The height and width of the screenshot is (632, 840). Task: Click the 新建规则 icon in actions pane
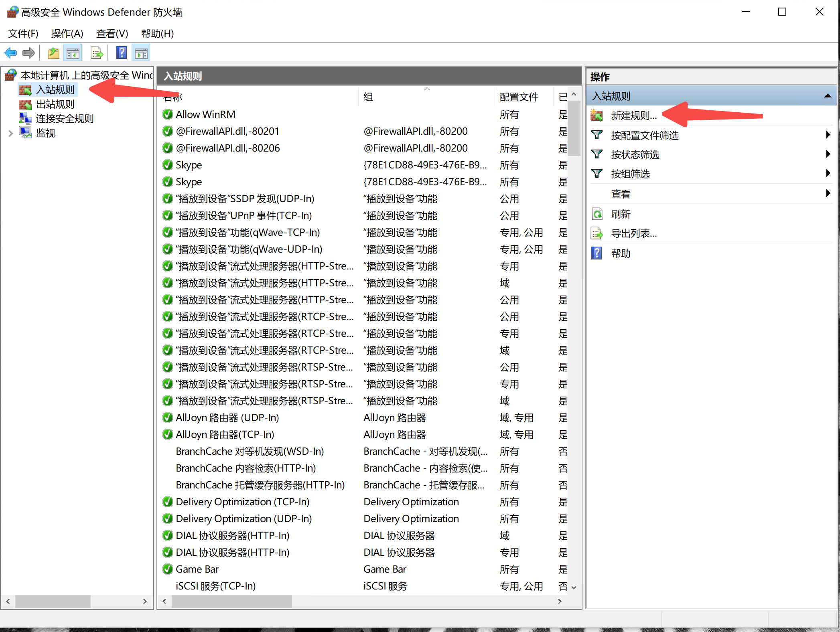pyautogui.click(x=597, y=115)
